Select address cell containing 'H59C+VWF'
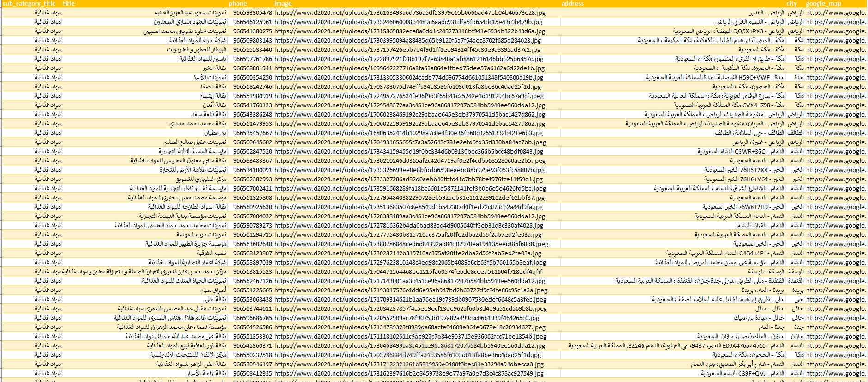This screenshot has height=382, width=868. (x=715, y=77)
